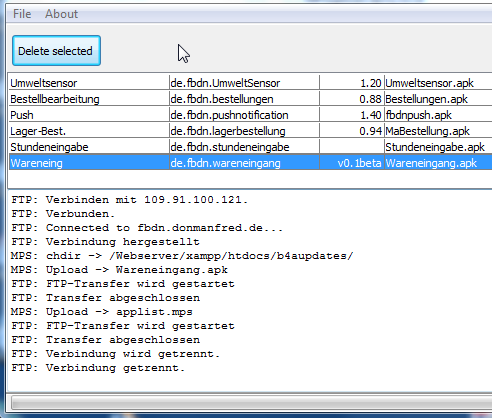492x418 pixels.
Task: Click package cell de.fbdn.stundeneingabe
Action: (244, 147)
